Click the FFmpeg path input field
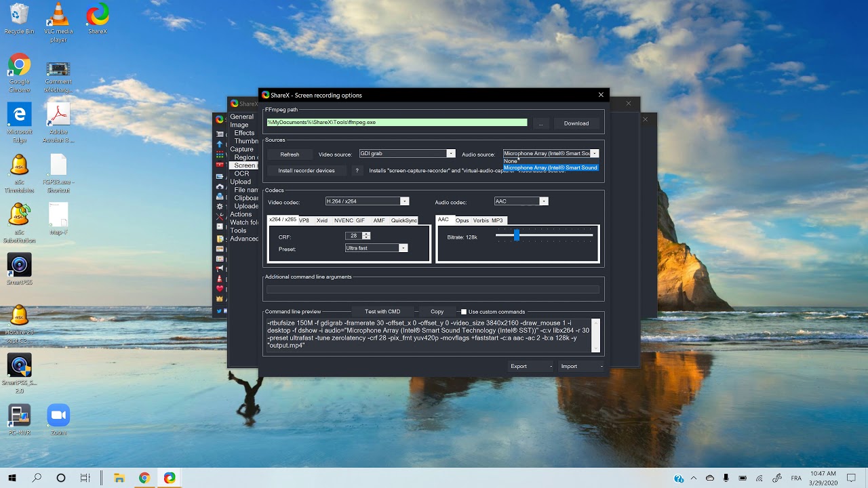The height and width of the screenshot is (488, 868). click(397, 123)
